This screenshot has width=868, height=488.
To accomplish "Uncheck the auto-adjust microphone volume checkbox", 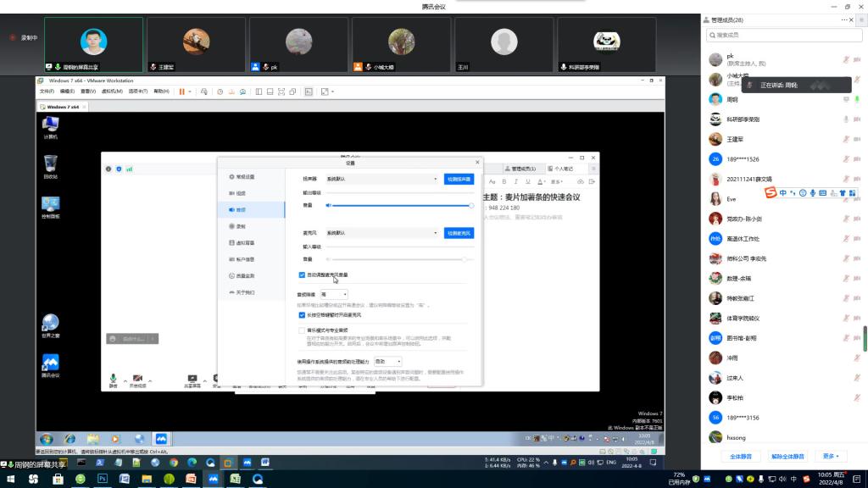I will [x=302, y=274].
